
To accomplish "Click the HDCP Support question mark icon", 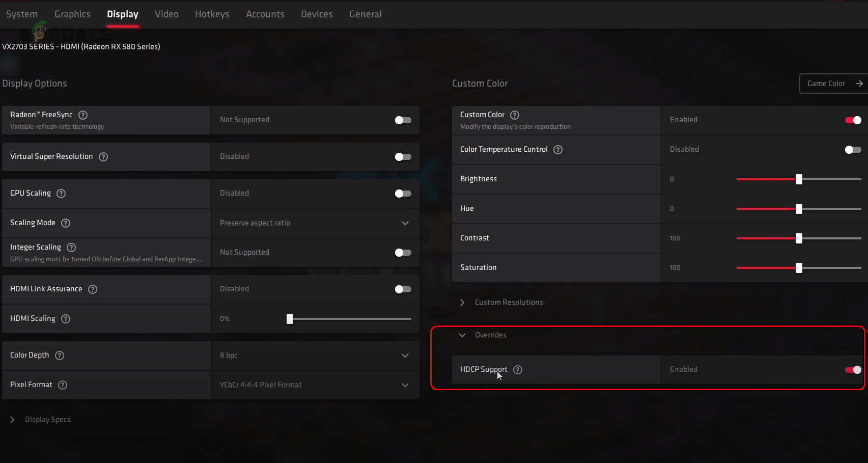I will 518,370.
